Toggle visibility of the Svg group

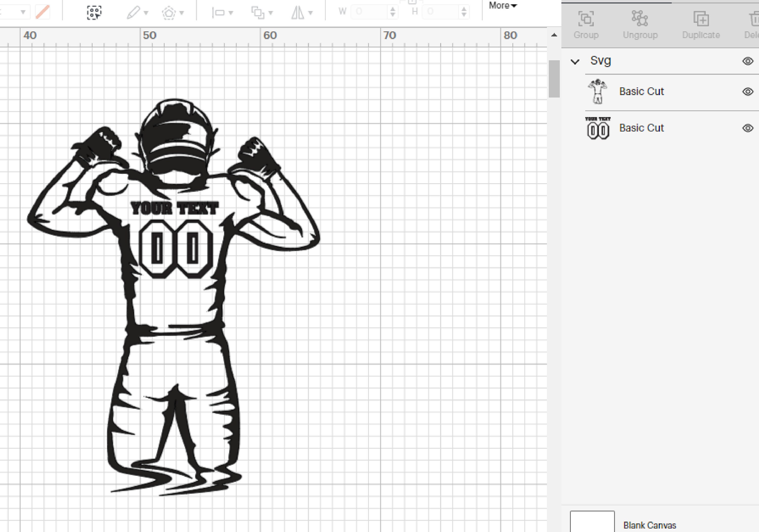click(x=747, y=61)
